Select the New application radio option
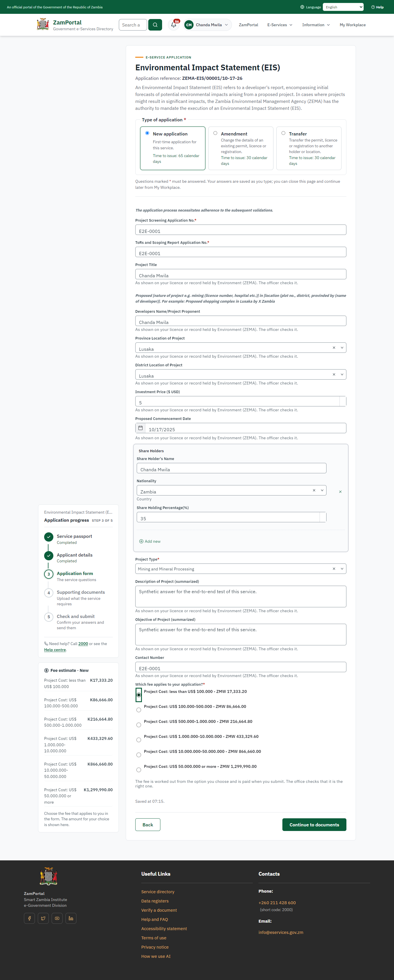 (147, 133)
